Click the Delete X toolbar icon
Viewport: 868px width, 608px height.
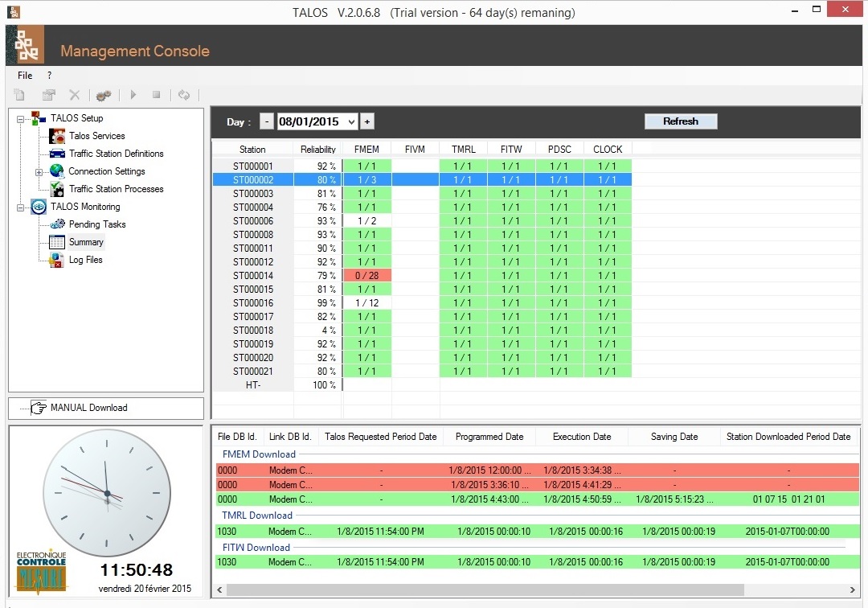pyautogui.click(x=75, y=95)
